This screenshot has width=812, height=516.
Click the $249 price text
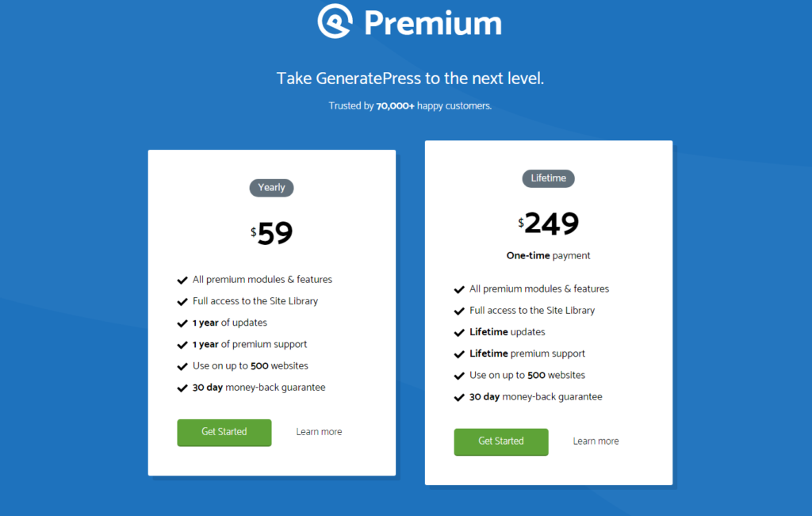[548, 224]
